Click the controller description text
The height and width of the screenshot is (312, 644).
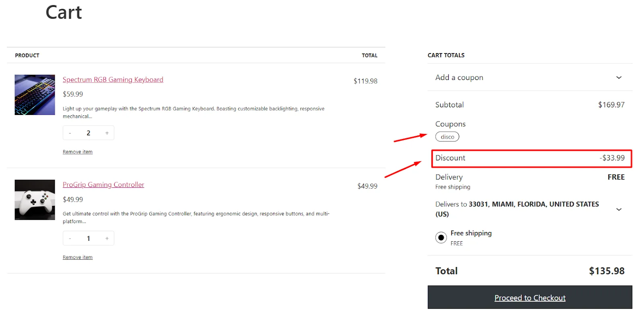coord(196,218)
